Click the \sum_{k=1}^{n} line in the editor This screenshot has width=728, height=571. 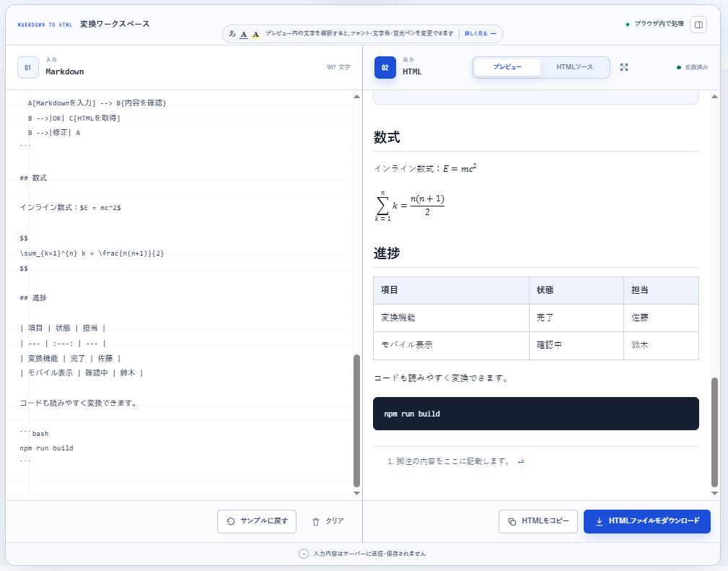(92, 253)
